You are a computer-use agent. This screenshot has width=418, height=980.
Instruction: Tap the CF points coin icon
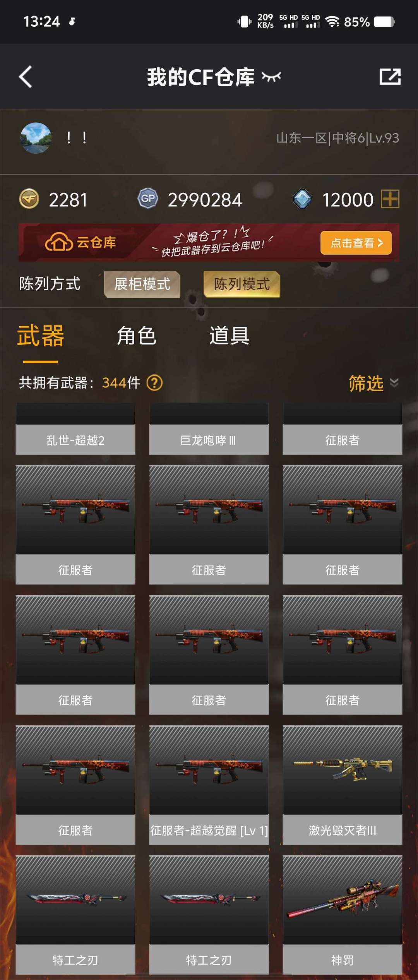[29, 199]
